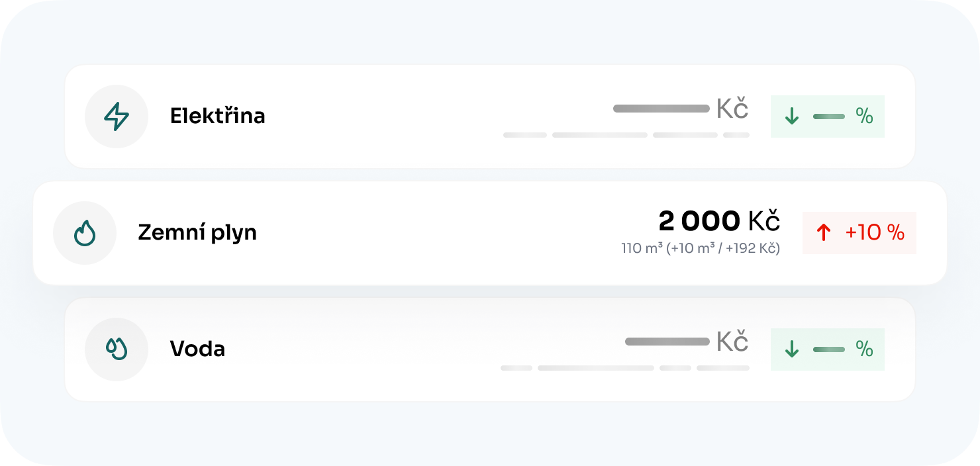The image size is (980, 466).
Task: Click the Elektřina lightning bolt icon
Action: tap(117, 117)
